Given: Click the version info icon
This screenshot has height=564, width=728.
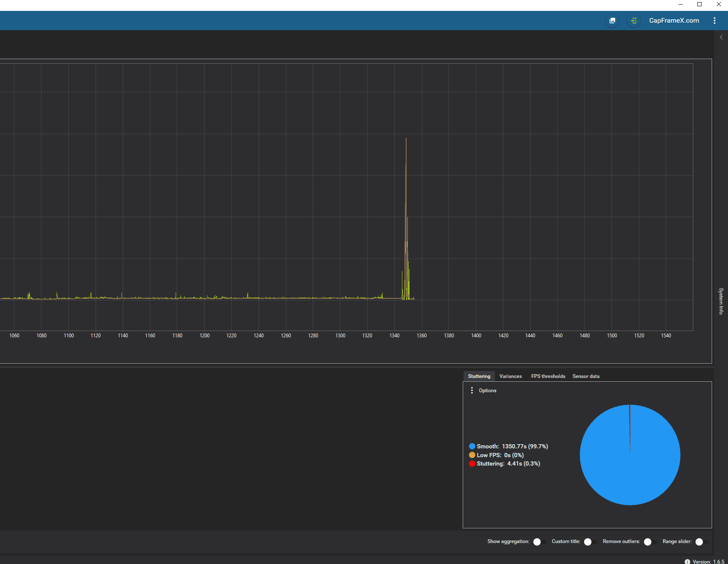Looking at the screenshot, I should (687, 561).
